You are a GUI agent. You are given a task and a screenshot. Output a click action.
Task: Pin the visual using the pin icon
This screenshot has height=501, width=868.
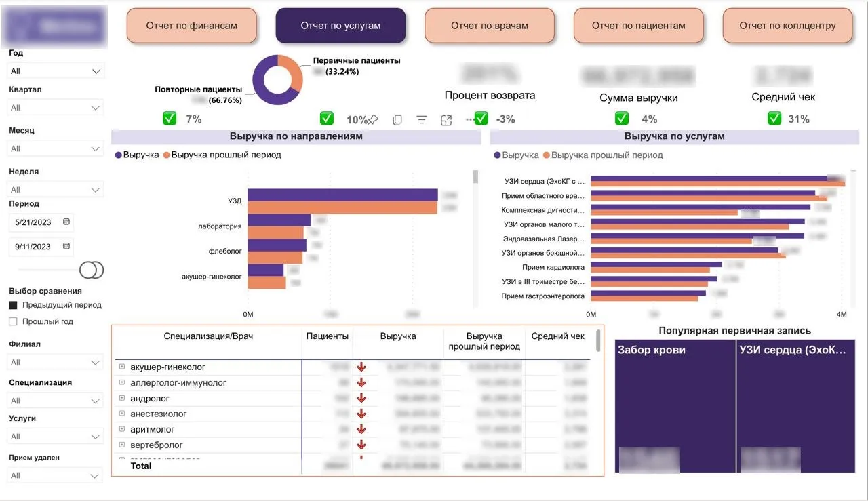(373, 119)
